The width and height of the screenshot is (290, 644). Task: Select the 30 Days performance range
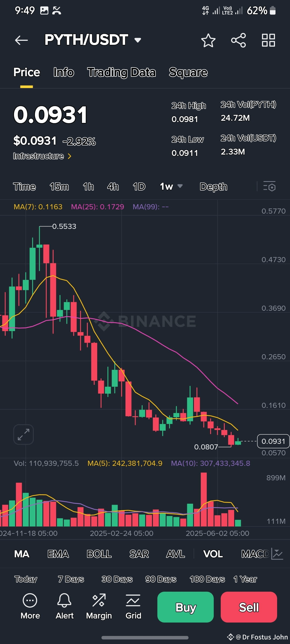117,579
